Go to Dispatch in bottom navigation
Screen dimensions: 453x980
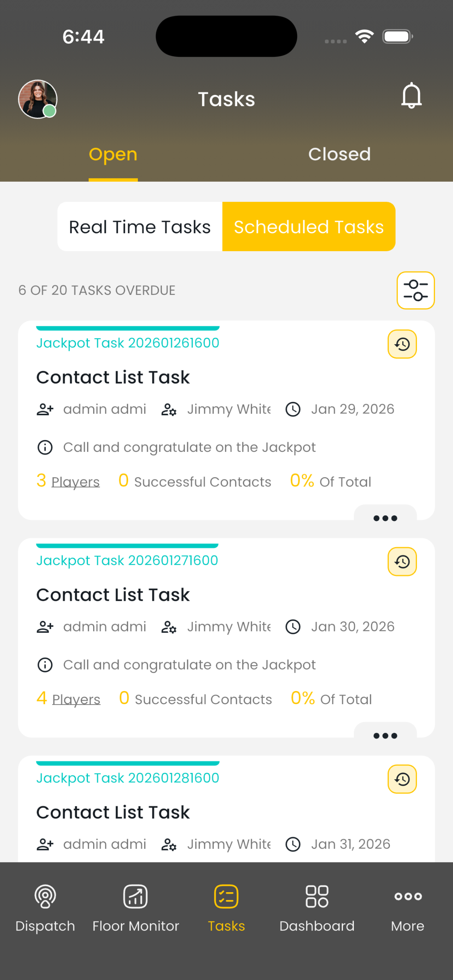(x=45, y=908)
